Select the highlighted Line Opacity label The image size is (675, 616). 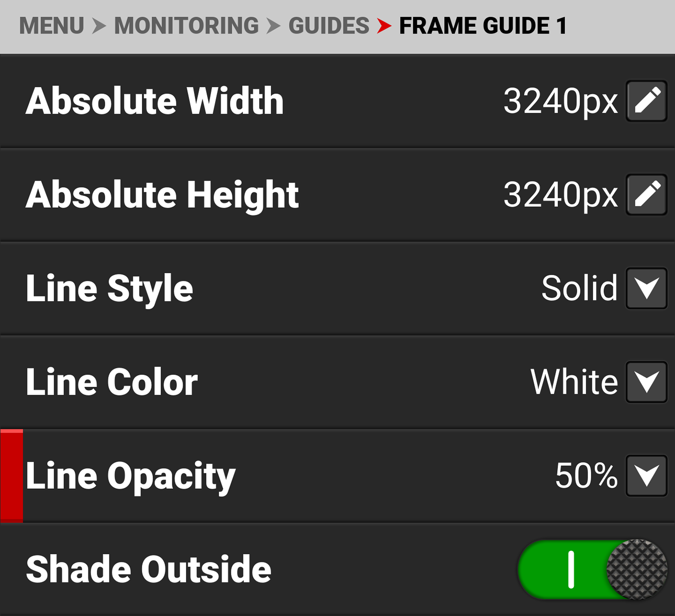(x=130, y=476)
